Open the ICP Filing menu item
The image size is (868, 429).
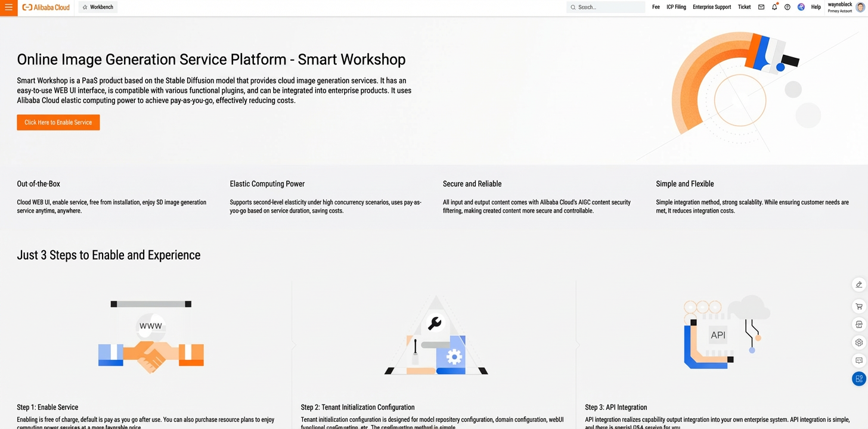[x=676, y=7]
